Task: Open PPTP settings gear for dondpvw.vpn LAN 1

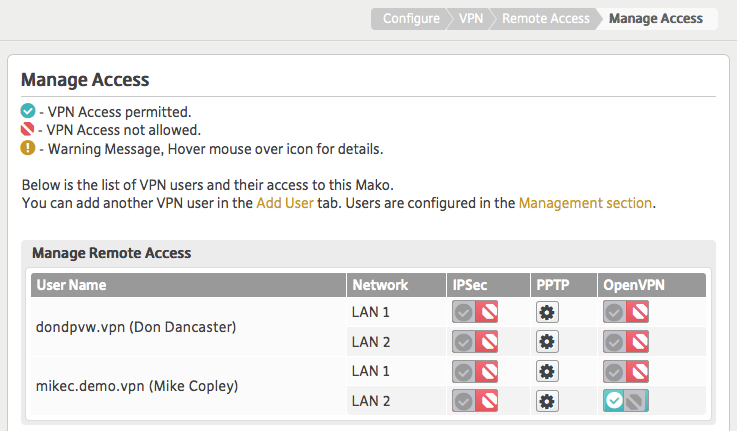Action: pyautogui.click(x=547, y=312)
